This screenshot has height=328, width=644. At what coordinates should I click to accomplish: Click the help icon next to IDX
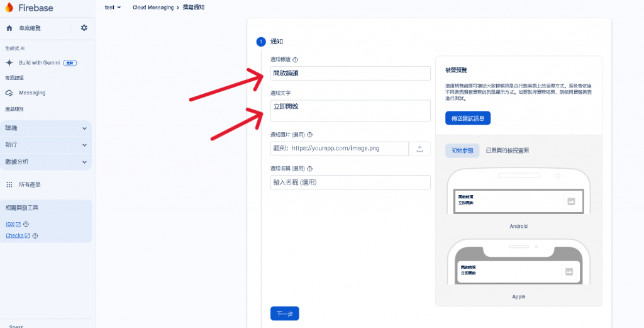point(26,224)
